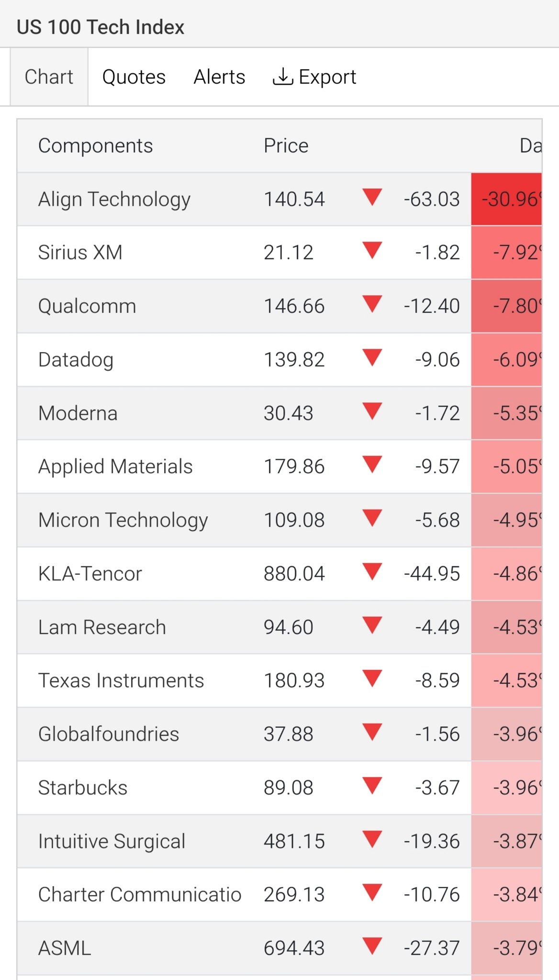Open Texas Instruments stock details

click(x=121, y=680)
